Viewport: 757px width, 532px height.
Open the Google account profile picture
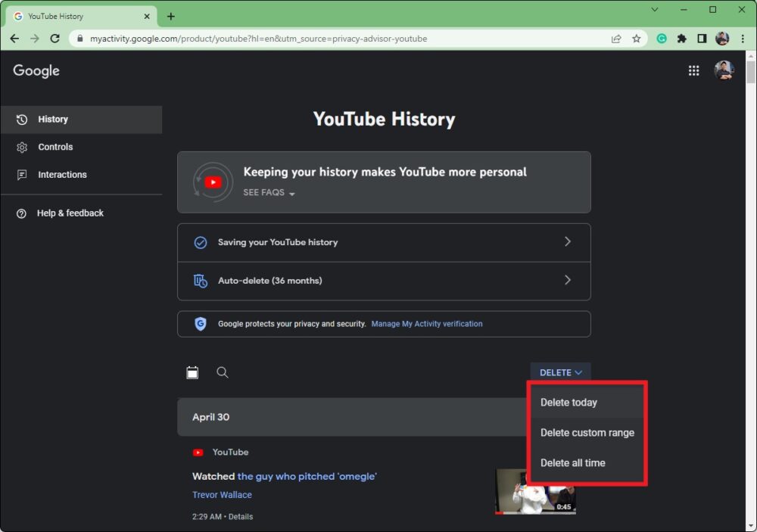(724, 70)
